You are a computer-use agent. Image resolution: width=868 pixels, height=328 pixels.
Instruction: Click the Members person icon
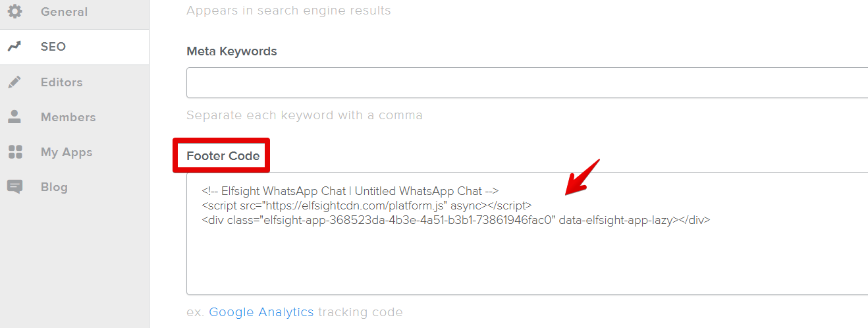[14, 117]
